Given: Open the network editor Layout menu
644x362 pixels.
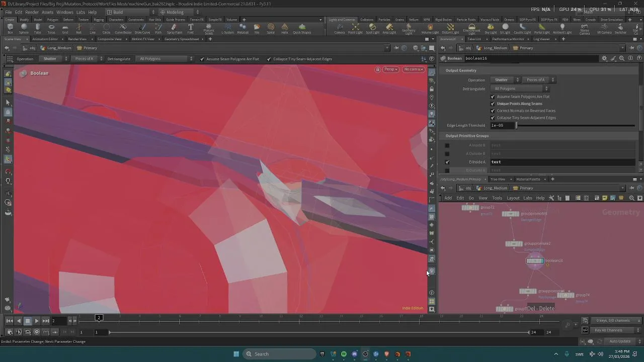Looking at the screenshot, I should 513,198.
